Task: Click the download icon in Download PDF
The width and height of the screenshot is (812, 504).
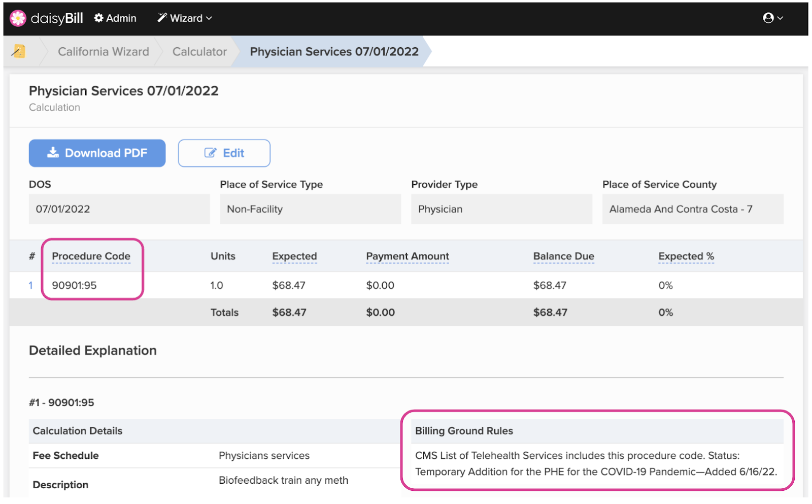Action: [x=53, y=153]
